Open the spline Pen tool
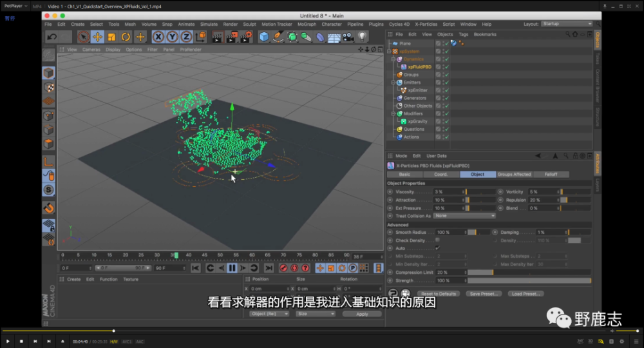Viewport: 644px width, 348px height. click(x=278, y=37)
